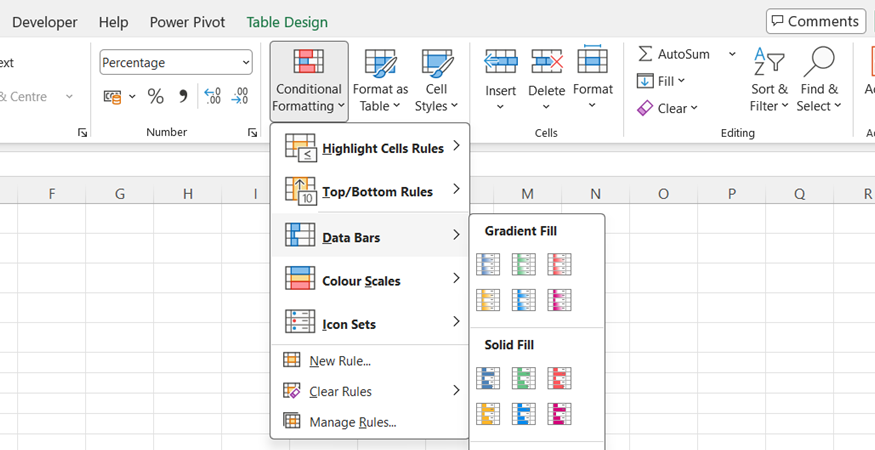Open the Find & Select tool
Image resolution: width=875 pixels, height=450 pixels.
(819, 81)
